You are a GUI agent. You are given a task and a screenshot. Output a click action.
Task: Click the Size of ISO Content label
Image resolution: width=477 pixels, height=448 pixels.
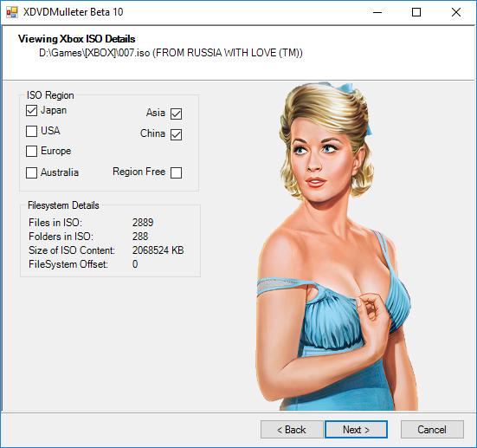(72, 250)
